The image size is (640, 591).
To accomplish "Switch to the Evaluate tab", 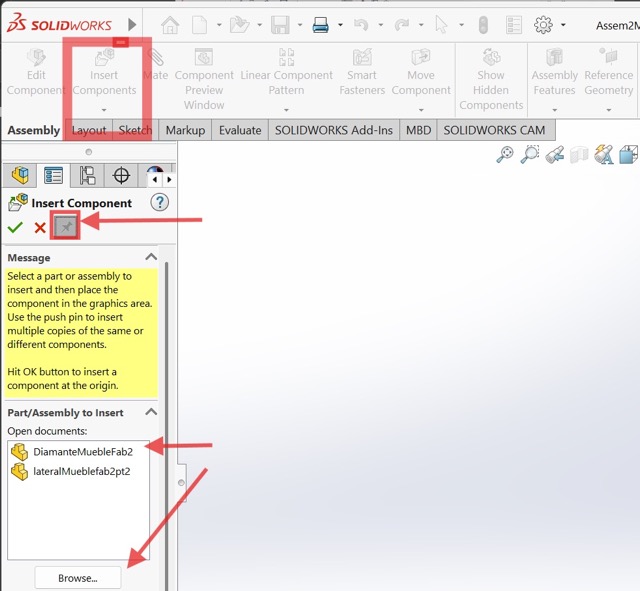I will 240,130.
